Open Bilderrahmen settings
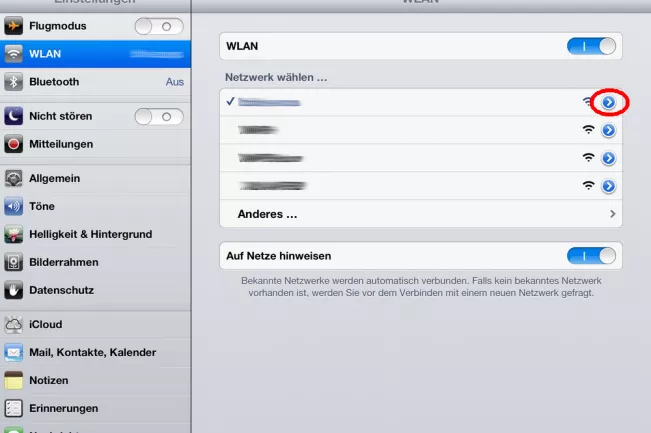Screen dimensions: 651x433 point(95,262)
